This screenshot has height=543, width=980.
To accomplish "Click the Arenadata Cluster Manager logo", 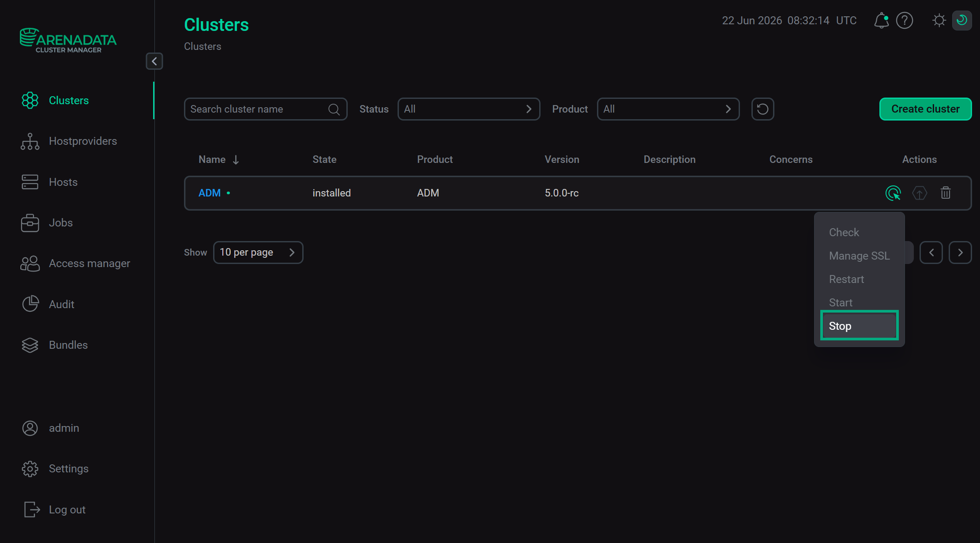I will (68, 41).
